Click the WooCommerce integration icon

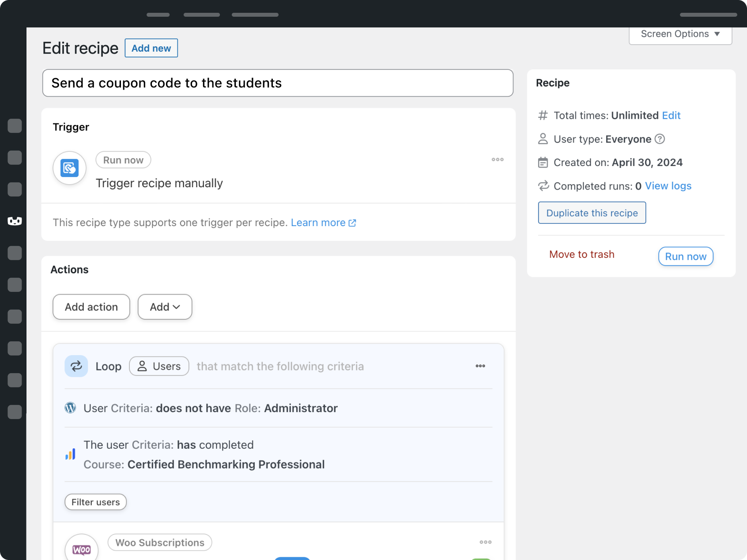(82, 549)
